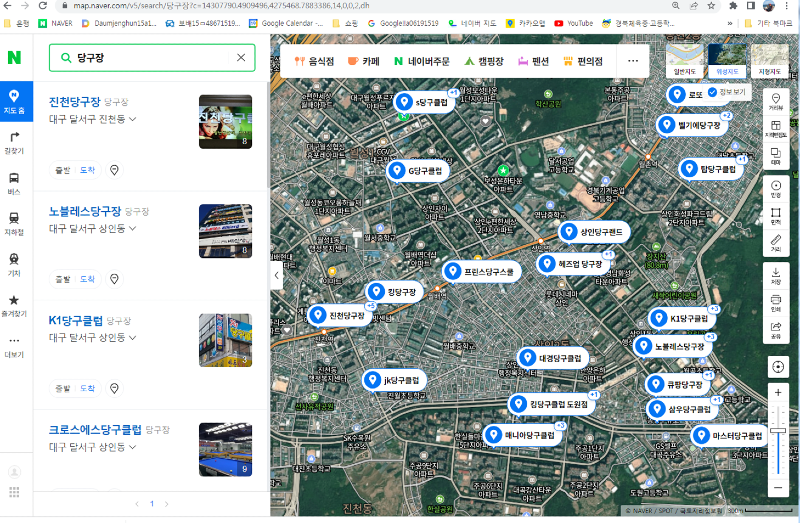Open 크로스에스당구클럽 result title
This screenshot has height=523, width=800.
click(95, 429)
